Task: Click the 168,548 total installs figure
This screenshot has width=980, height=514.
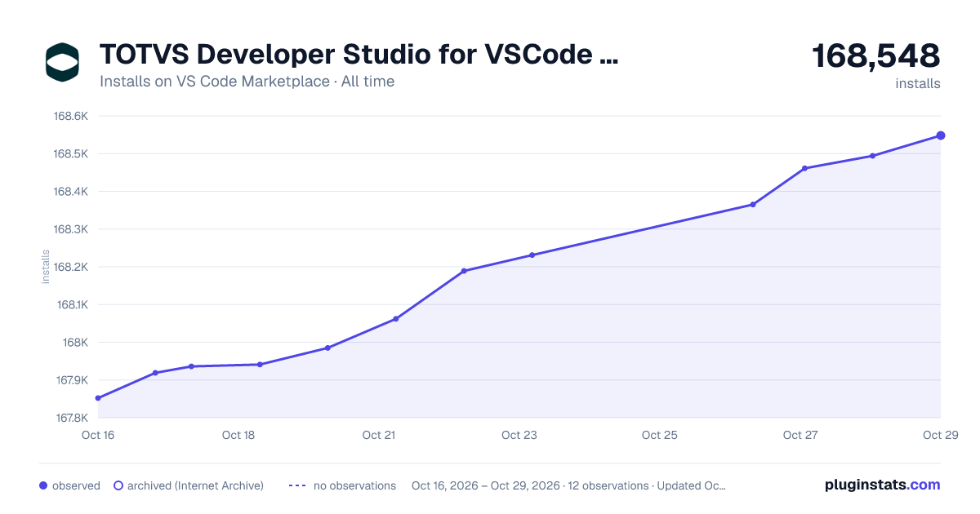Action: click(x=876, y=55)
